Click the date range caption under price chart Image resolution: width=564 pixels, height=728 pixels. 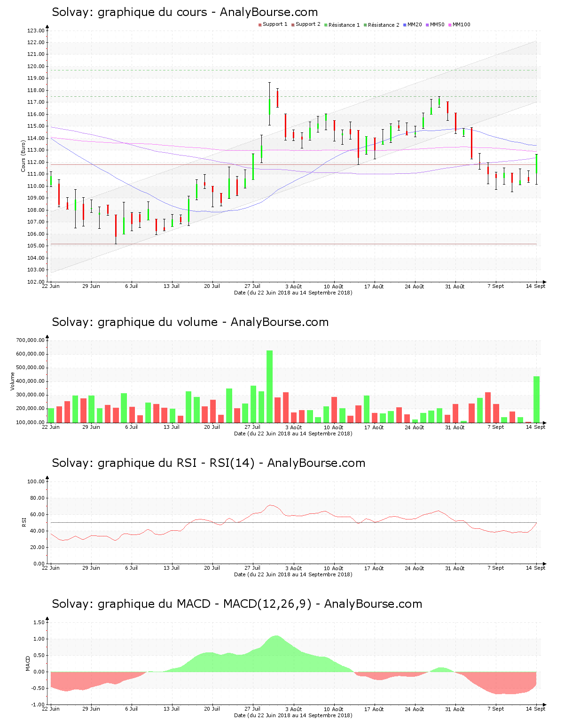pyautogui.click(x=293, y=293)
